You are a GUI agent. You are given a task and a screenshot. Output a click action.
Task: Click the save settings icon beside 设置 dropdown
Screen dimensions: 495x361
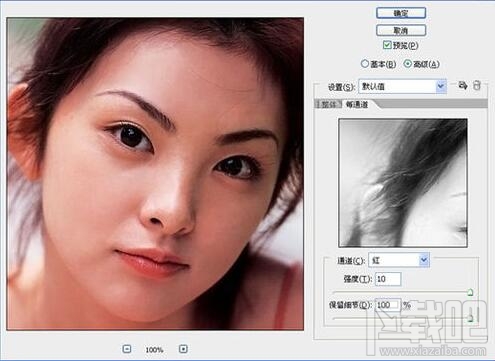click(x=462, y=85)
